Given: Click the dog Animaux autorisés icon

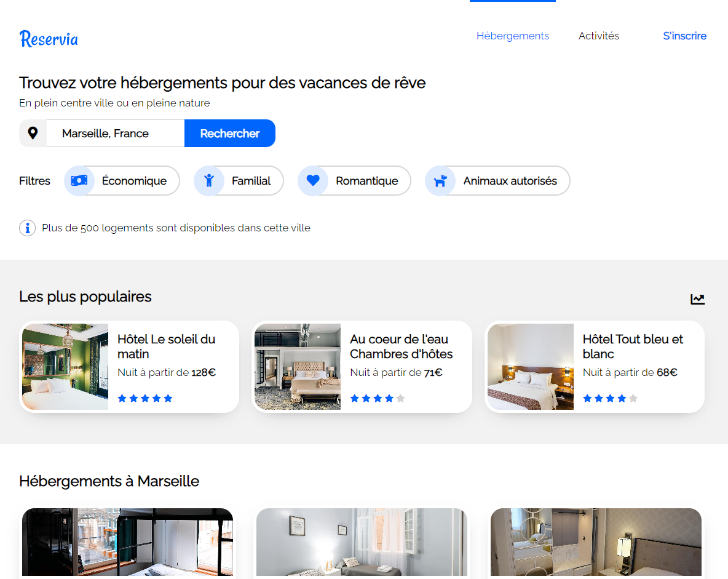Looking at the screenshot, I should (x=440, y=181).
